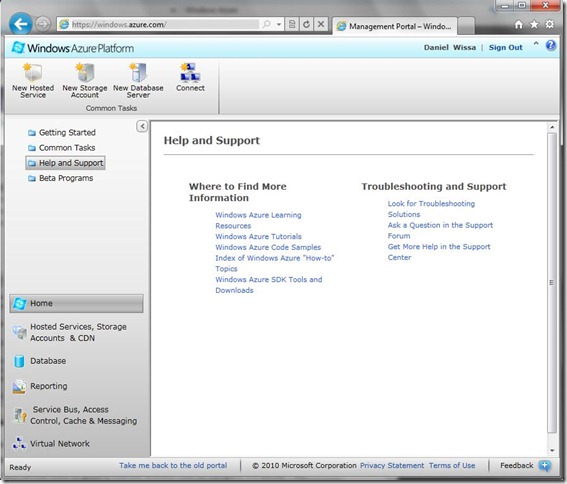
Task: Click the Windows Azure Platform logo
Action: coord(73,48)
